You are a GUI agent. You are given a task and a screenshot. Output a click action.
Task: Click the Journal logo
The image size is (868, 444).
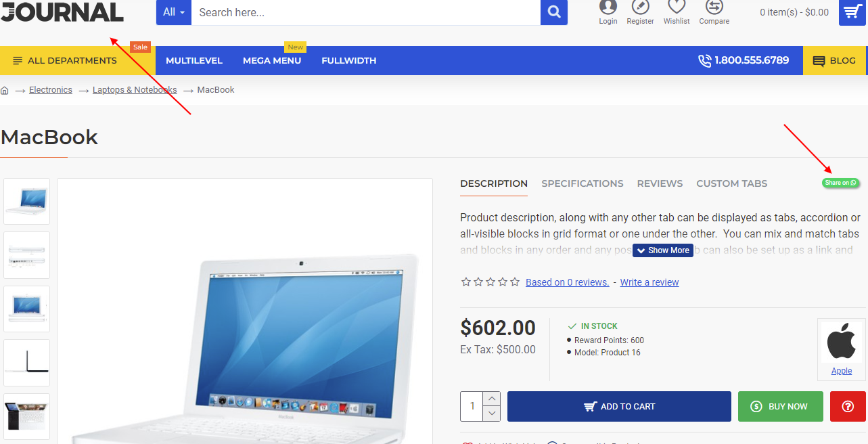tap(62, 12)
